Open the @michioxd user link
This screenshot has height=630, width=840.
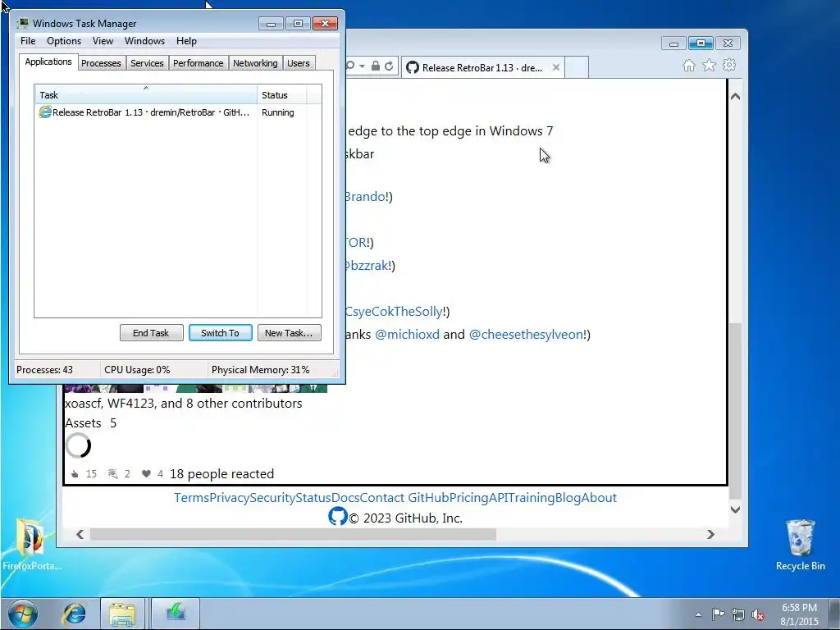pyautogui.click(x=407, y=335)
